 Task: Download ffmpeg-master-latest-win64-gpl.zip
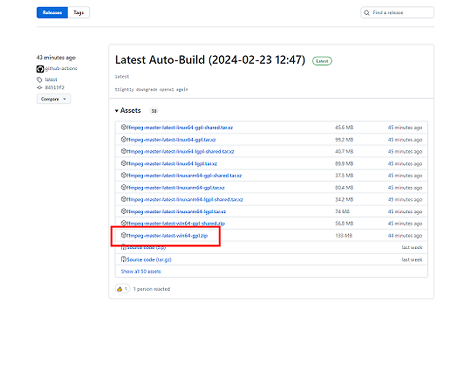pos(167,236)
